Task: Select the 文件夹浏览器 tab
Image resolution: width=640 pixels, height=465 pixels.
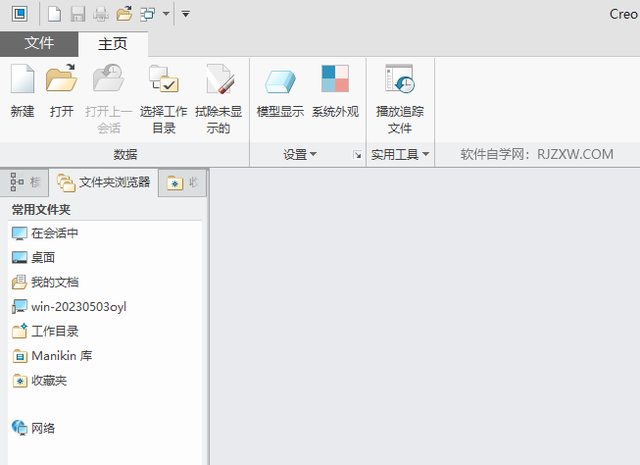Action: (x=103, y=182)
